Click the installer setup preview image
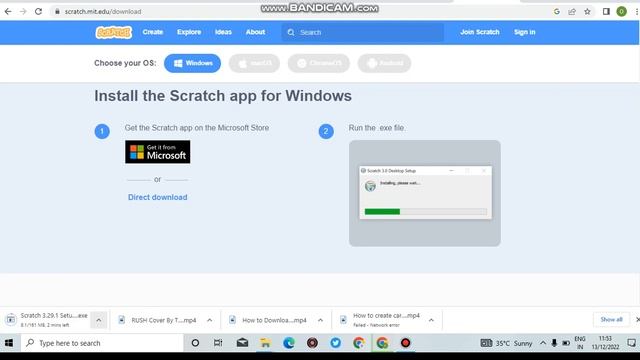Screen dimensions: 640x360 pyautogui.click(x=424, y=193)
